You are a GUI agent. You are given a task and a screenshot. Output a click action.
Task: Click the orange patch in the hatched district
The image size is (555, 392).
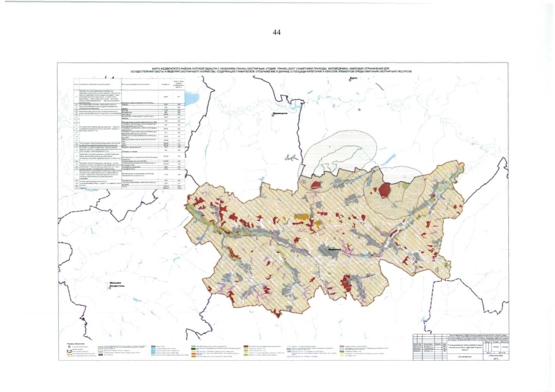300,216
